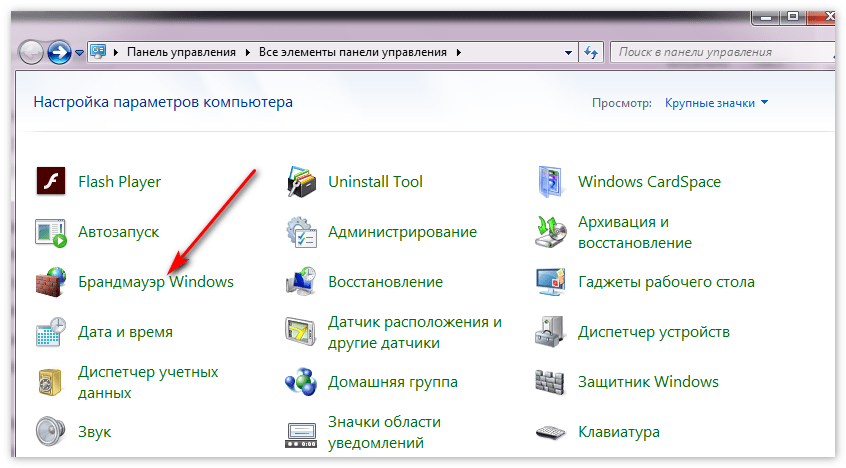Viewport: 846px width, 468px height.
Task: Open Датчик расположения и другие датчики link
Action: pyautogui.click(x=415, y=332)
